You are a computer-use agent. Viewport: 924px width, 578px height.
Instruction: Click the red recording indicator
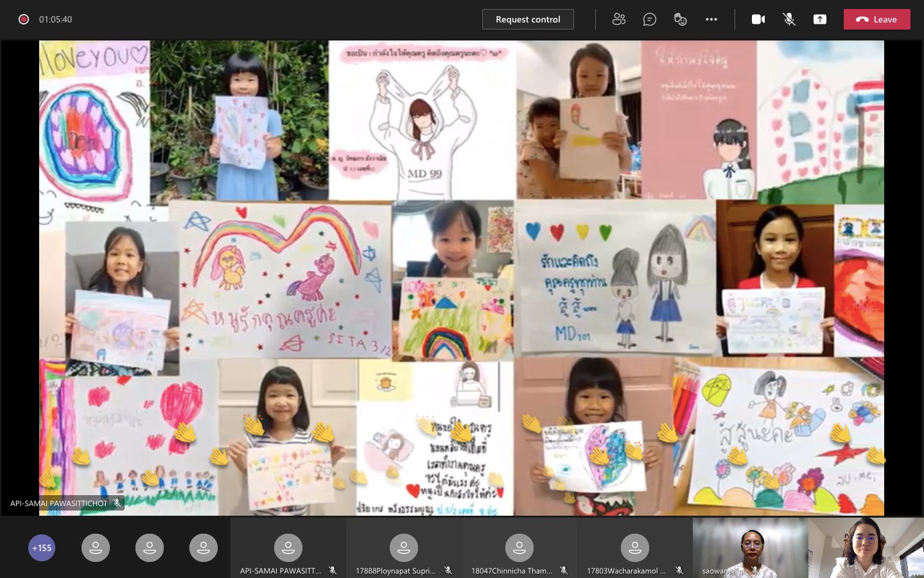[24, 19]
